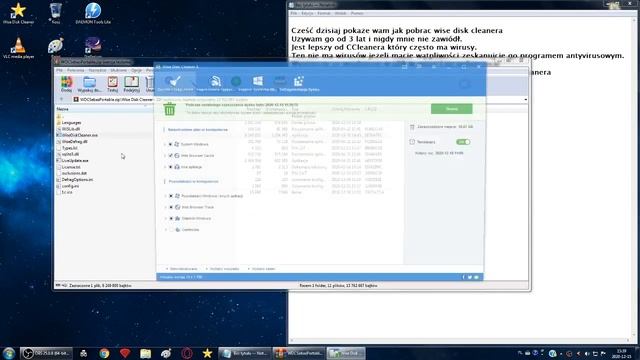
Task: Switch off the Terminarz ON toggle
Action: [463, 142]
